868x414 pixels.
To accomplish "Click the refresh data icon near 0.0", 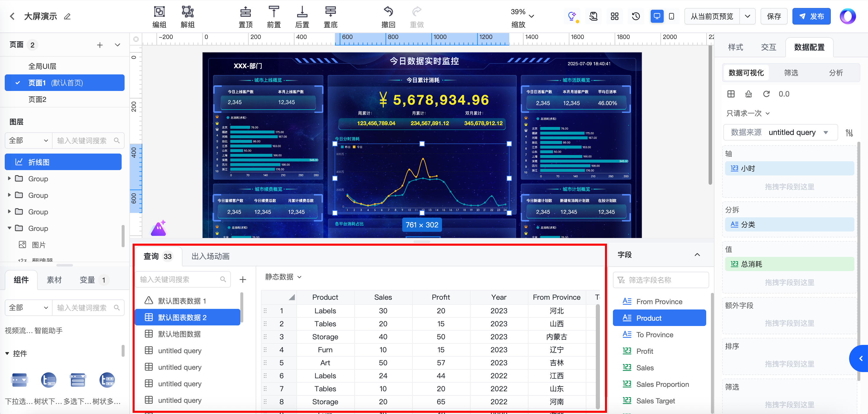I will pos(766,94).
